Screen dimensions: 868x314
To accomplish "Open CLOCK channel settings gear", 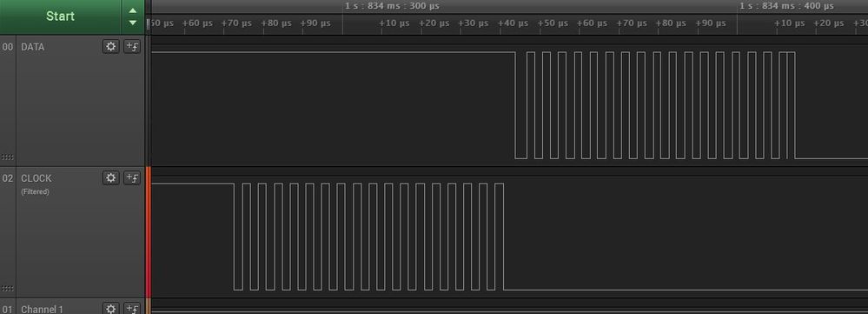I will pos(110,177).
